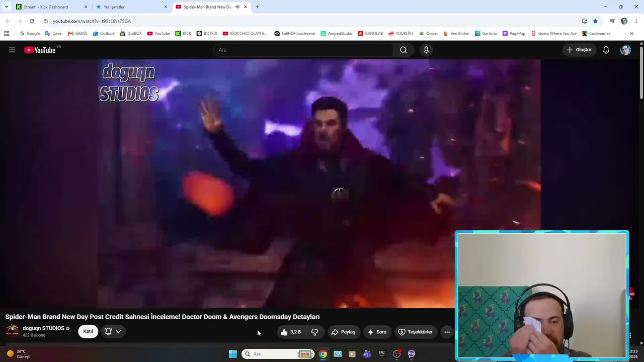Go back in Chrome
Screen dimensions: 644x362
point(8,21)
